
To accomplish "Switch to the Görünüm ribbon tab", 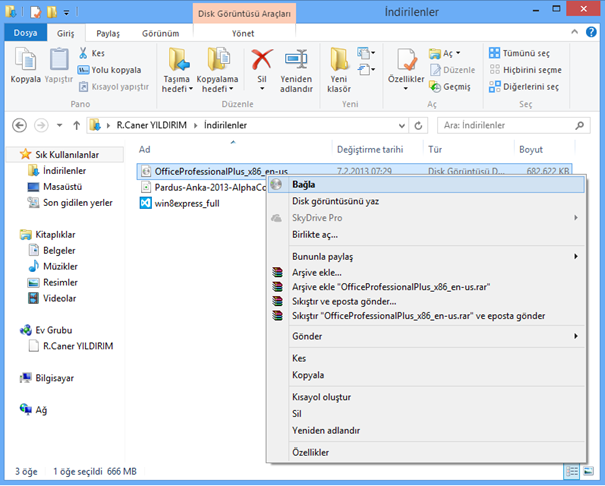I will coord(159,33).
